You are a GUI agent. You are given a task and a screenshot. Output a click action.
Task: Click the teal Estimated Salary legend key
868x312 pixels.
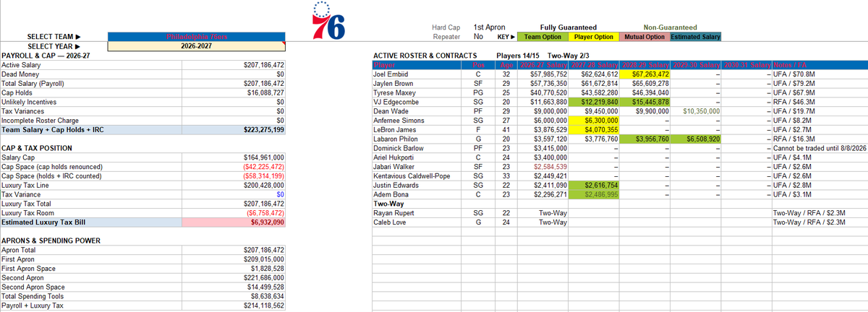695,37
